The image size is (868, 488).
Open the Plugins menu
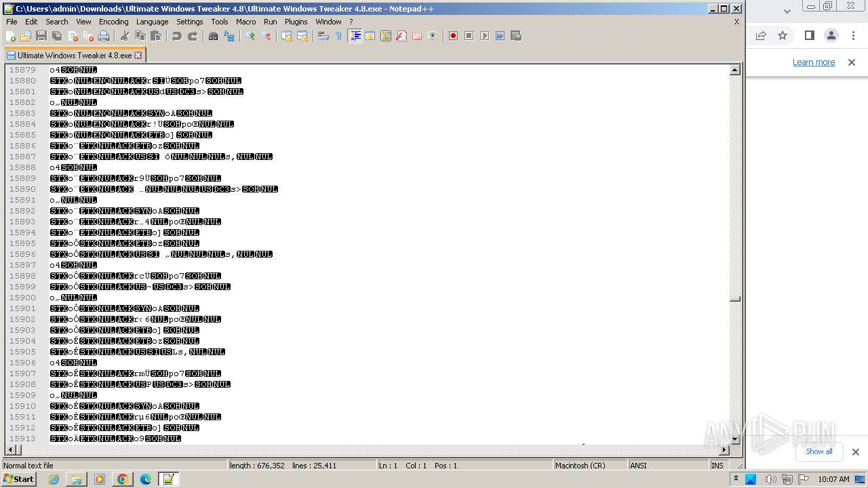tap(296, 22)
